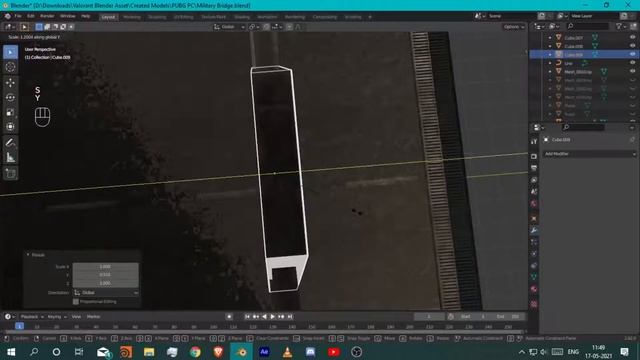Open the Add Modifier dropdown
Viewport: 640px width, 360px height.
click(x=590, y=154)
